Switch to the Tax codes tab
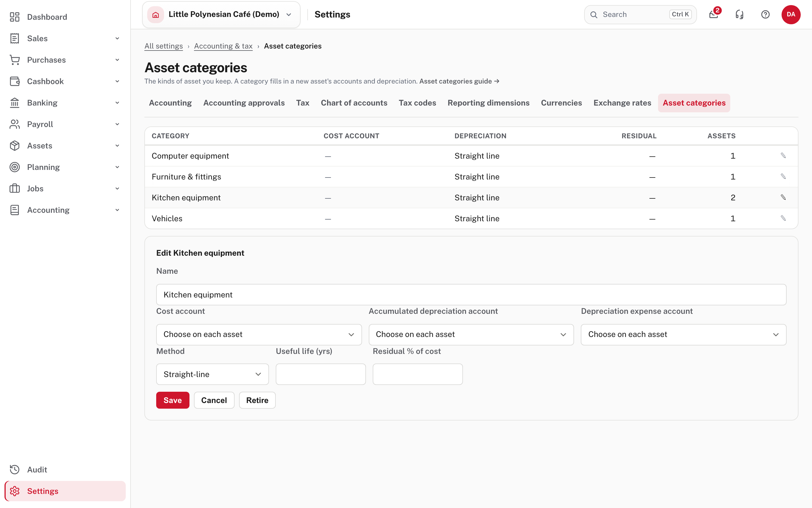The height and width of the screenshot is (508, 812). point(417,103)
